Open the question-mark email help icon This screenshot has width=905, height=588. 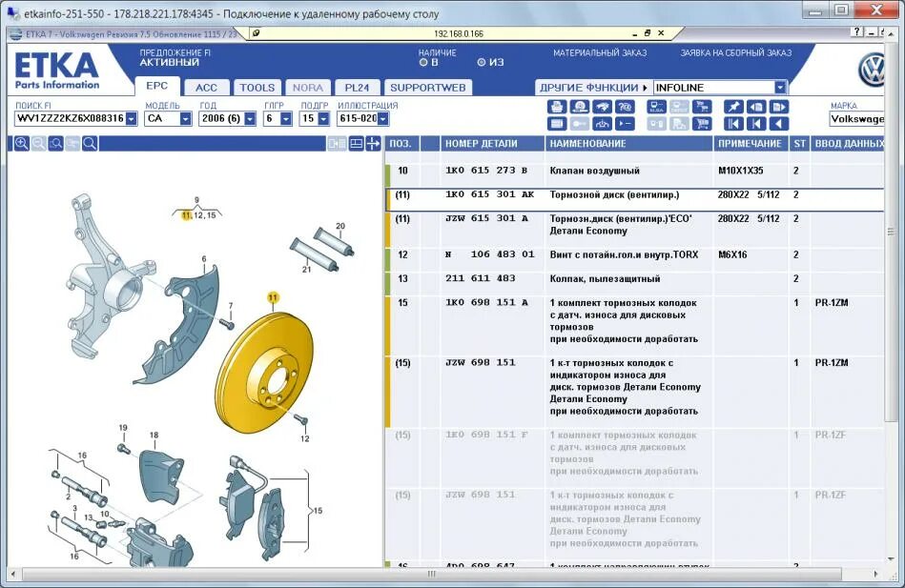click(625, 107)
